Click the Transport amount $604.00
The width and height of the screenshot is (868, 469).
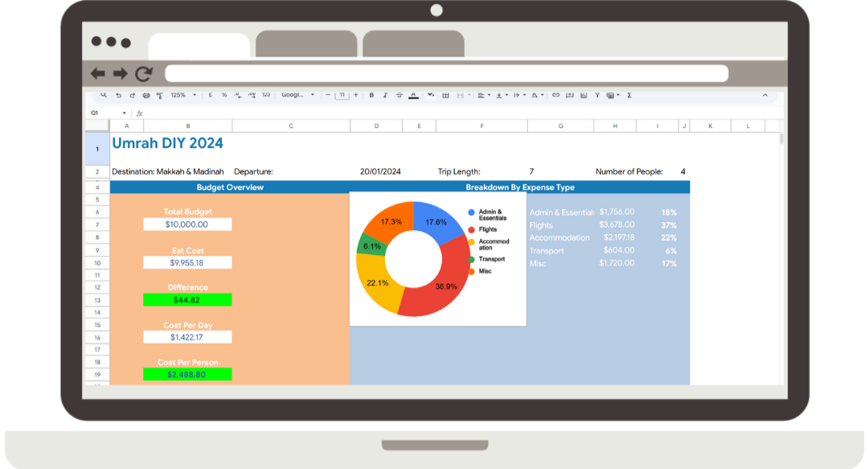tap(619, 250)
